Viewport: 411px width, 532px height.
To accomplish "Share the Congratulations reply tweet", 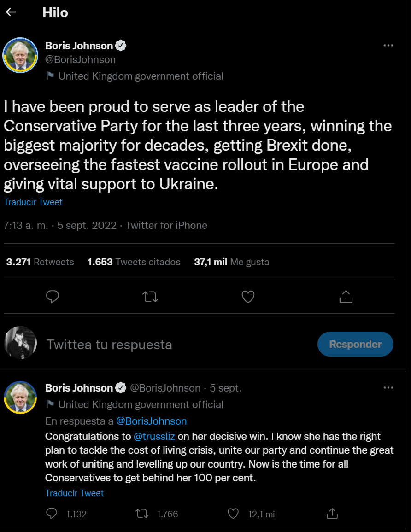I will (x=332, y=514).
